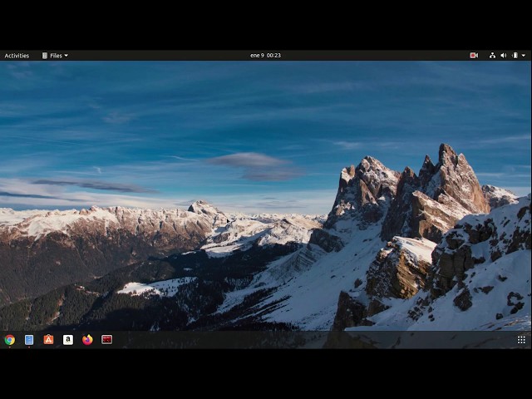
Task: Open the Activities overview
Action: [x=17, y=56]
